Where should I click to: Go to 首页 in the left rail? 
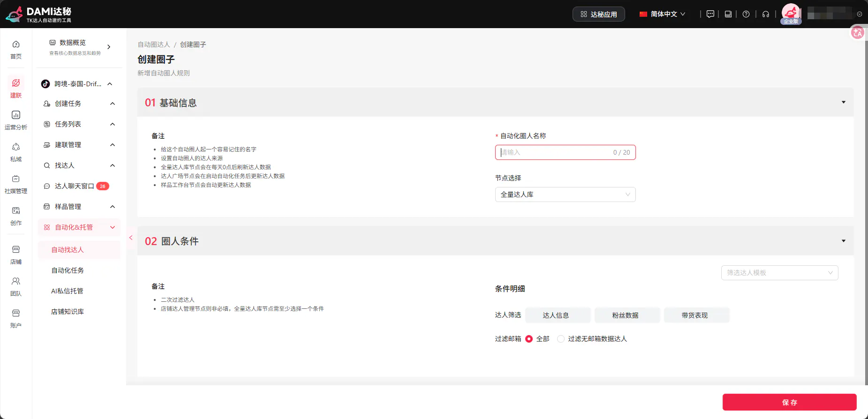point(16,50)
